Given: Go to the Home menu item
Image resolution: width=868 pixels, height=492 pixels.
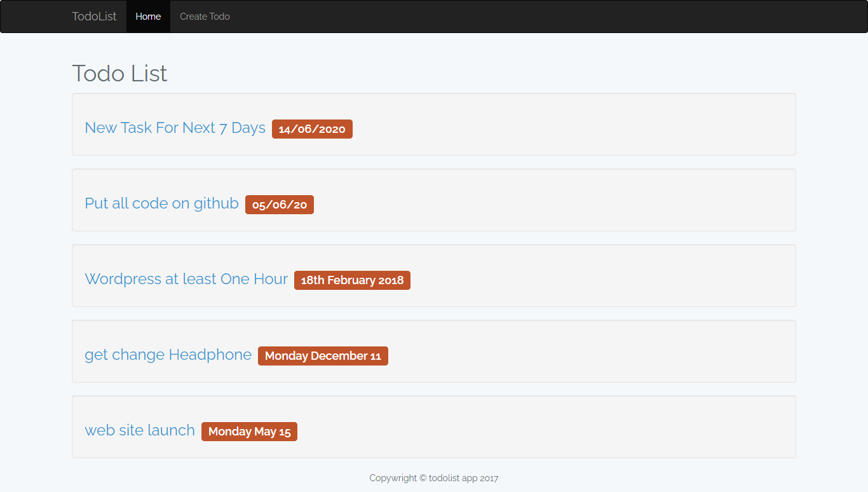Looking at the screenshot, I should [148, 17].
